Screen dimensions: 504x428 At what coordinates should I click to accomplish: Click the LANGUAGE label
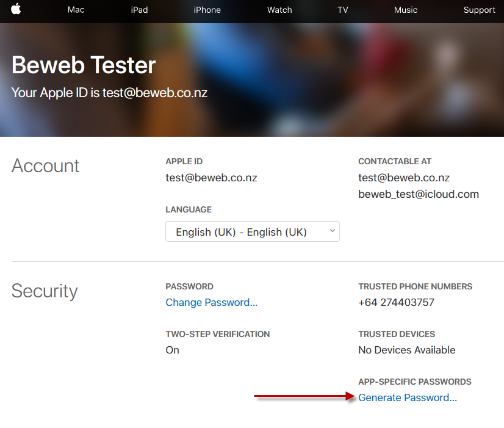coord(189,209)
